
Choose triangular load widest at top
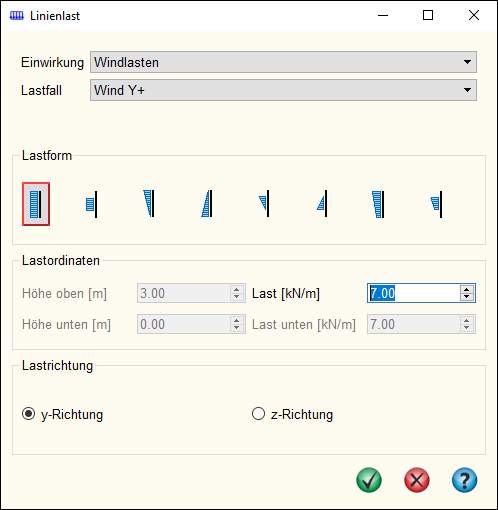149,204
